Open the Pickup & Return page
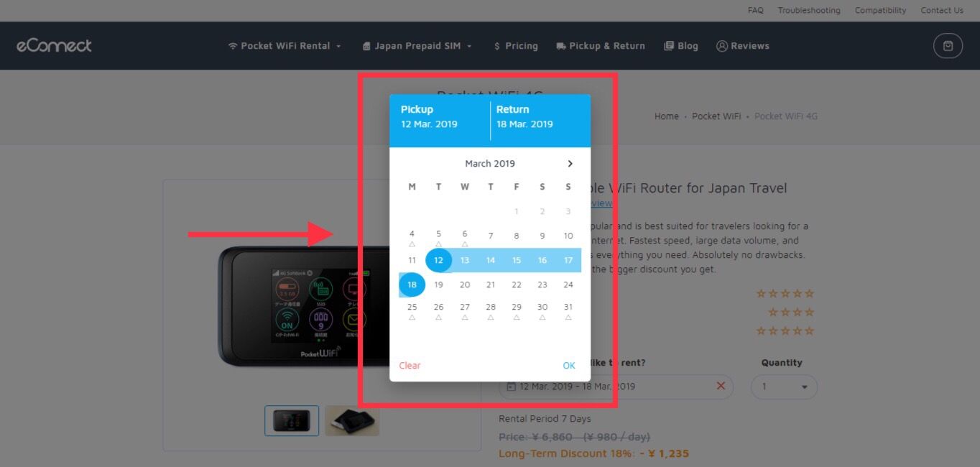This screenshot has height=467, width=980. pos(601,46)
